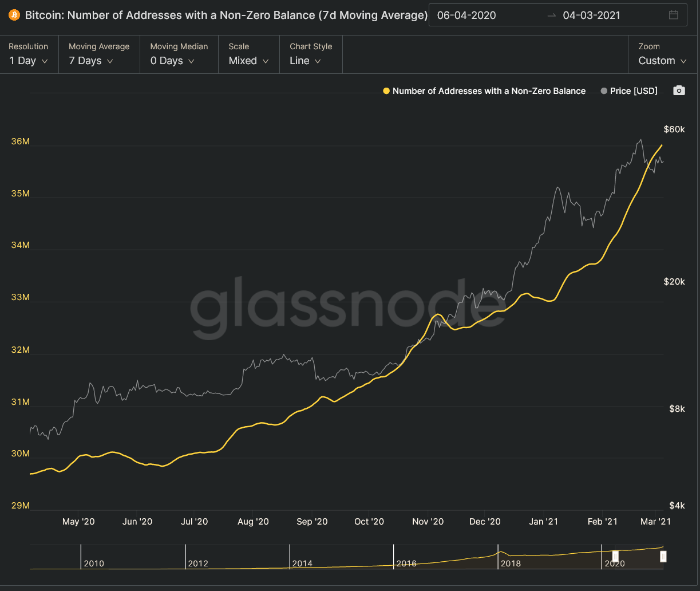700x591 pixels.
Task: Expand the Zoom Custom dropdown
Action: 663,54
